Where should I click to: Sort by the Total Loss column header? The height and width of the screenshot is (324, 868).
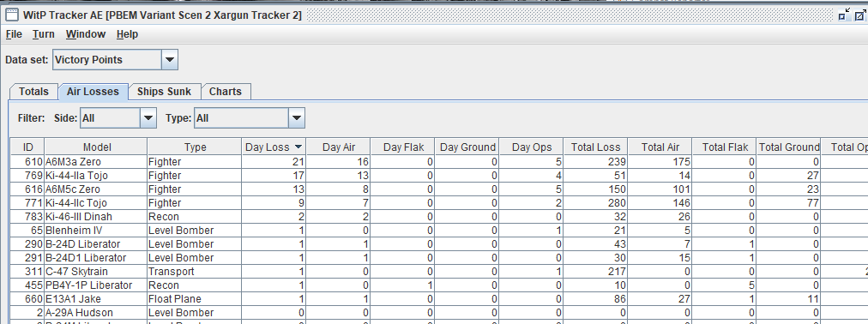tap(595, 147)
